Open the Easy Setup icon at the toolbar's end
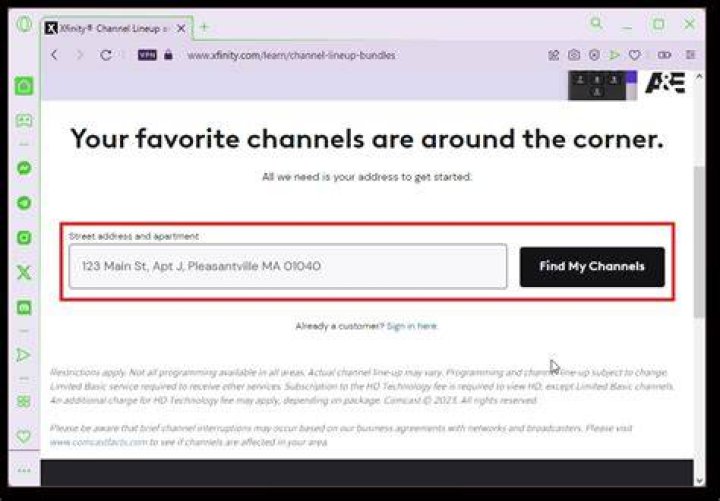 coord(690,55)
